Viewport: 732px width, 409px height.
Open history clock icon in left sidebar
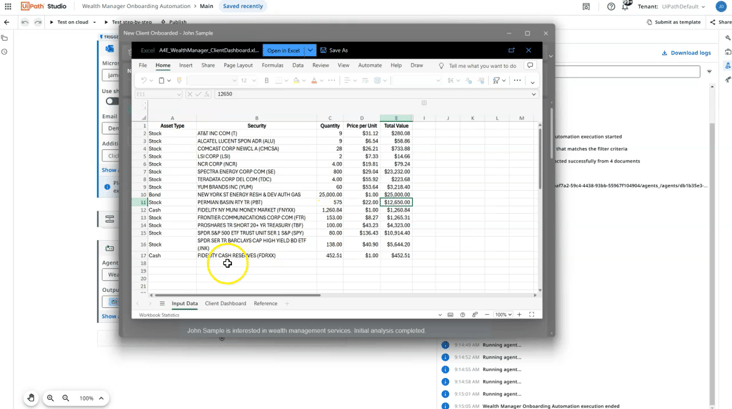5,52
